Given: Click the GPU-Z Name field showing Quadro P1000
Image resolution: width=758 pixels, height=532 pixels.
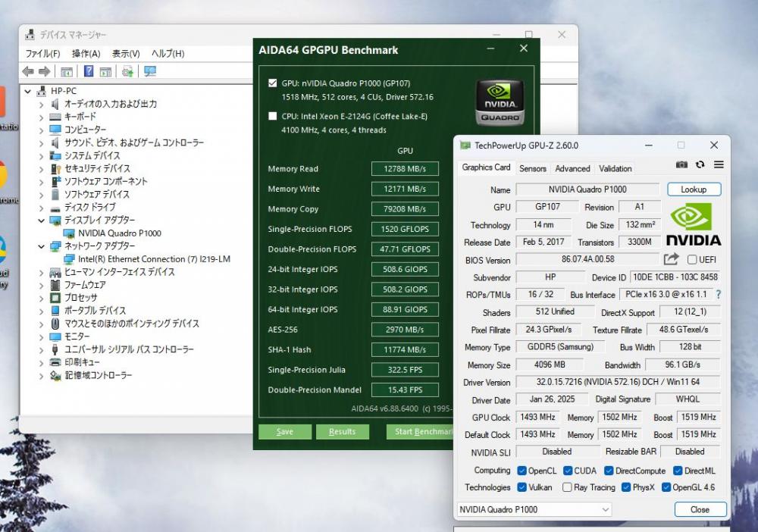Looking at the screenshot, I should 587,189.
